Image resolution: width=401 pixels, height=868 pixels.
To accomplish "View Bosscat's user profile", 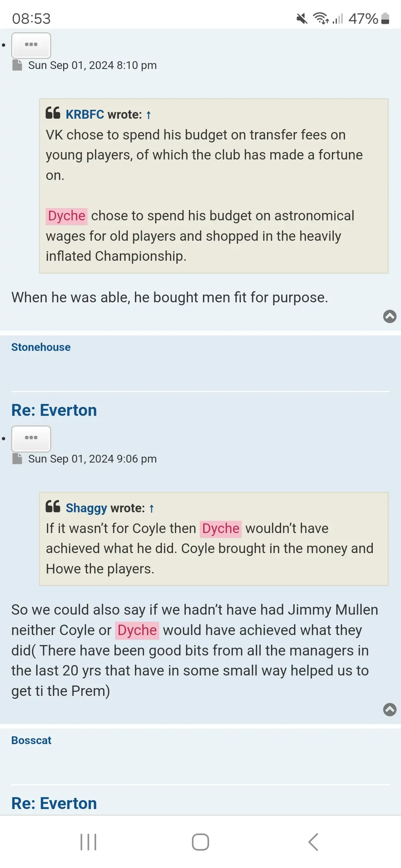I will (31, 740).
